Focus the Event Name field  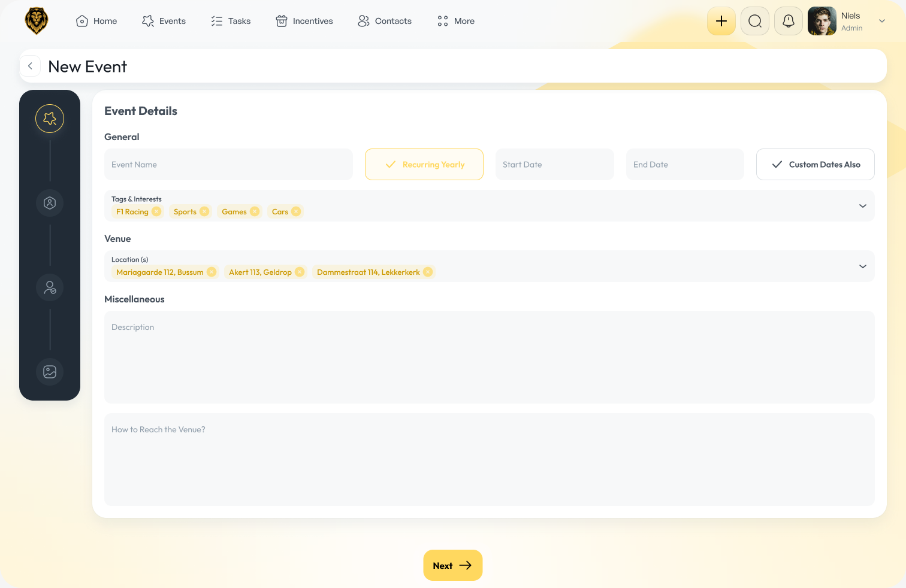(x=228, y=165)
